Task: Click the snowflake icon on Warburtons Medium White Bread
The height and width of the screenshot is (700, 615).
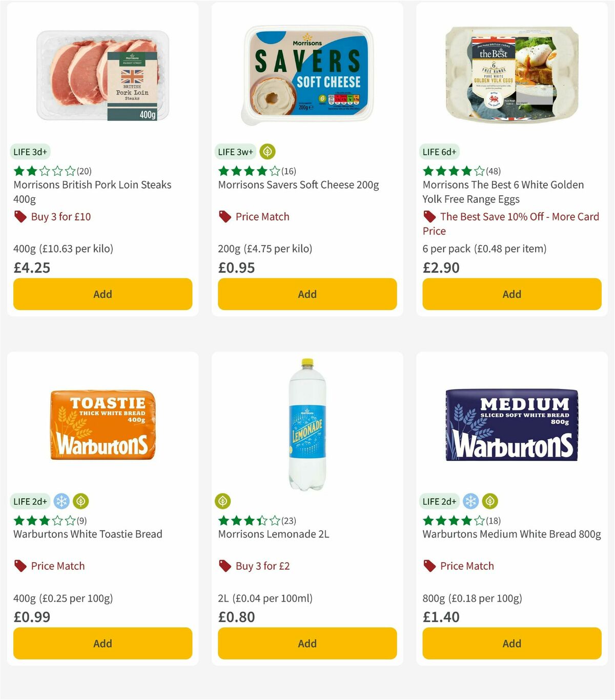Action: [x=471, y=501]
